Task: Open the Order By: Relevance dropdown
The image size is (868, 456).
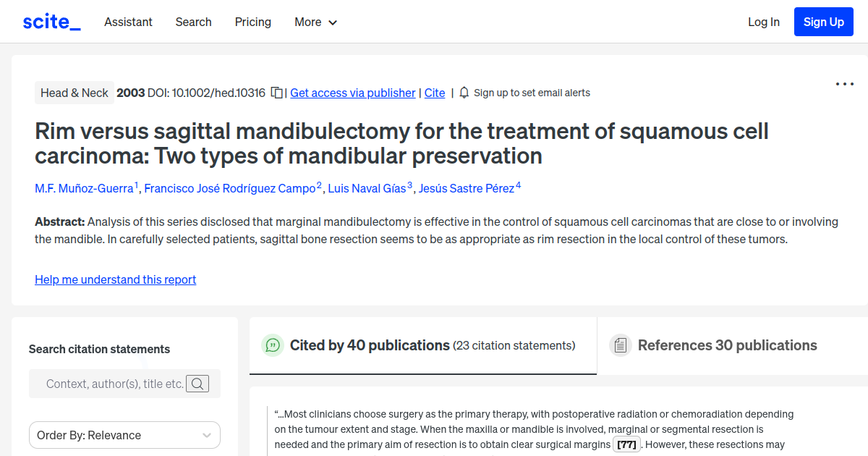Action: click(x=124, y=435)
